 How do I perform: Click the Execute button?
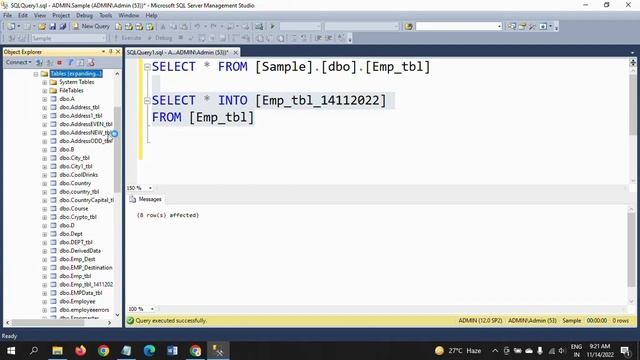point(127,38)
